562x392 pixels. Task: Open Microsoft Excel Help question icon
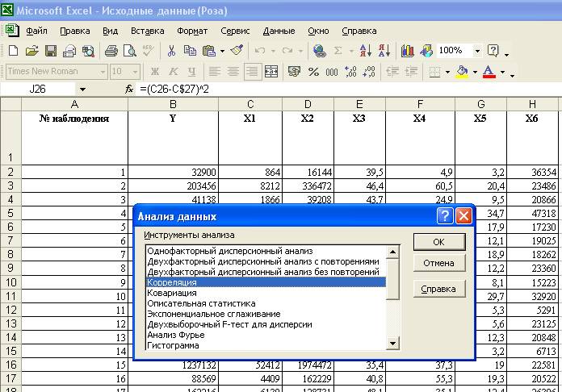(493, 51)
